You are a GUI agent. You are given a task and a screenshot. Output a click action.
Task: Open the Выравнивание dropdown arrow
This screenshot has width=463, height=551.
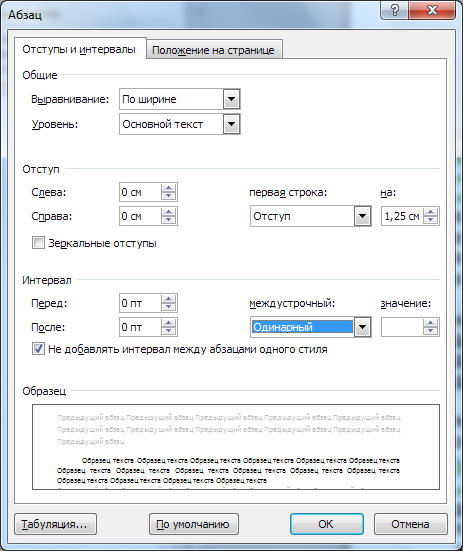[232, 99]
